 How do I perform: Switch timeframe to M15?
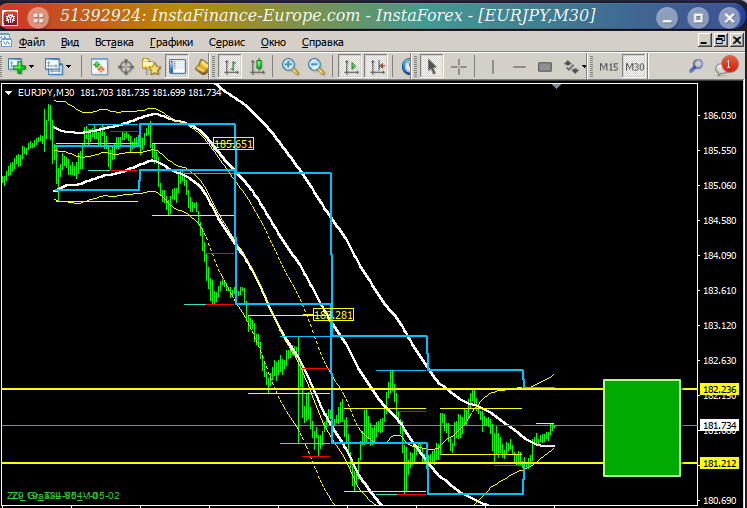pyautogui.click(x=608, y=67)
